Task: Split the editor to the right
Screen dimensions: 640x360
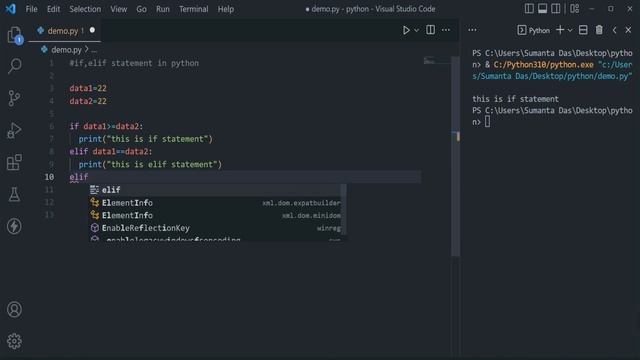Action: coord(430,30)
